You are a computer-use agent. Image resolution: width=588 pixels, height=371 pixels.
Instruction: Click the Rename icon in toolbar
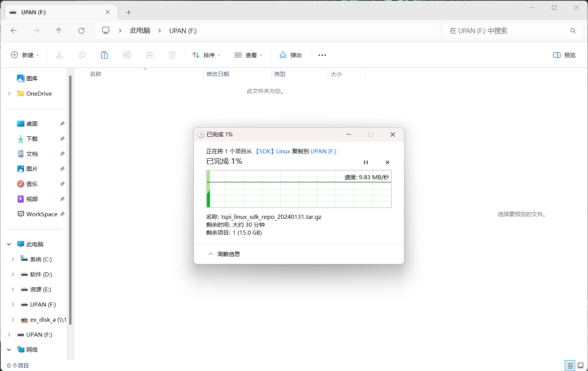coord(127,55)
